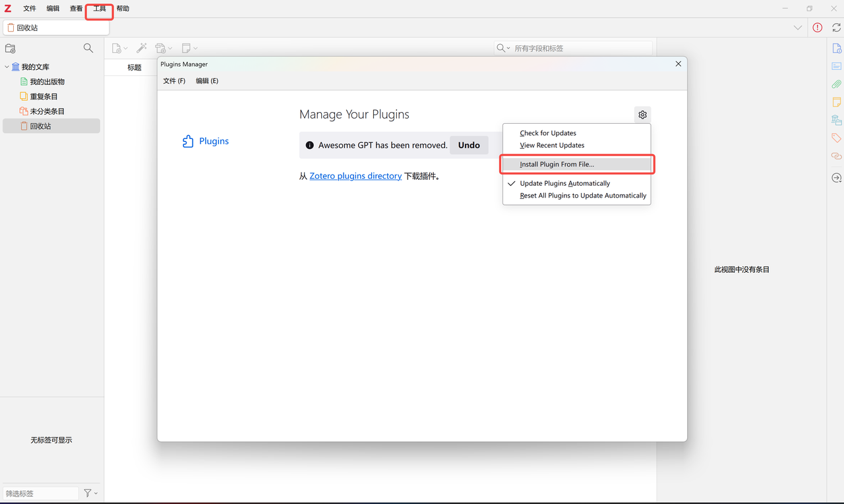Open the 编辑 menu in Zotero menu bar
The image size is (844, 504).
click(x=53, y=9)
